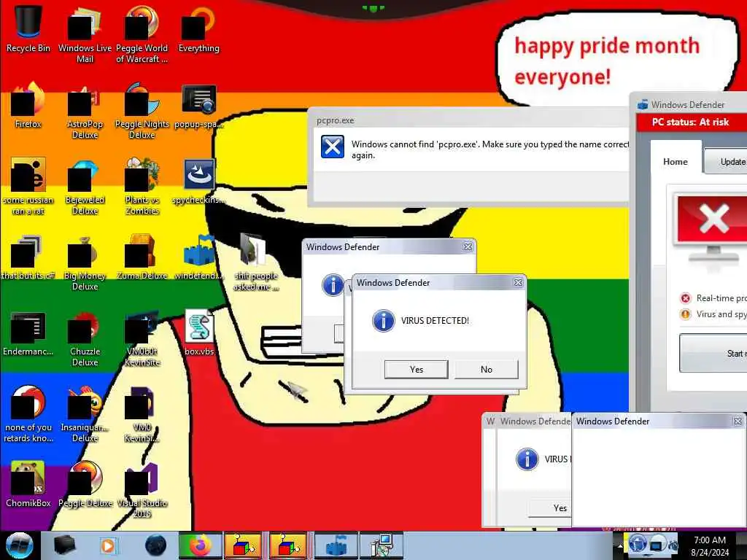Screen dimensions: 747x560
Task: Open Peggle World of Warcraft shortcut
Action: coord(142,34)
